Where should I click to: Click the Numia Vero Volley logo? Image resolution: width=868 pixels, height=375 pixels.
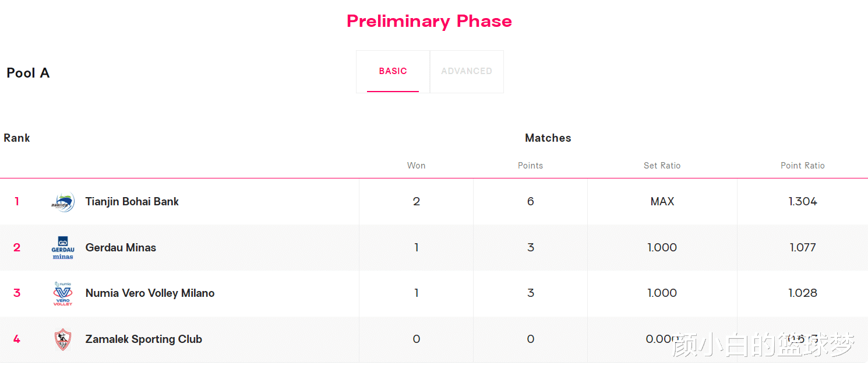(x=63, y=294)
